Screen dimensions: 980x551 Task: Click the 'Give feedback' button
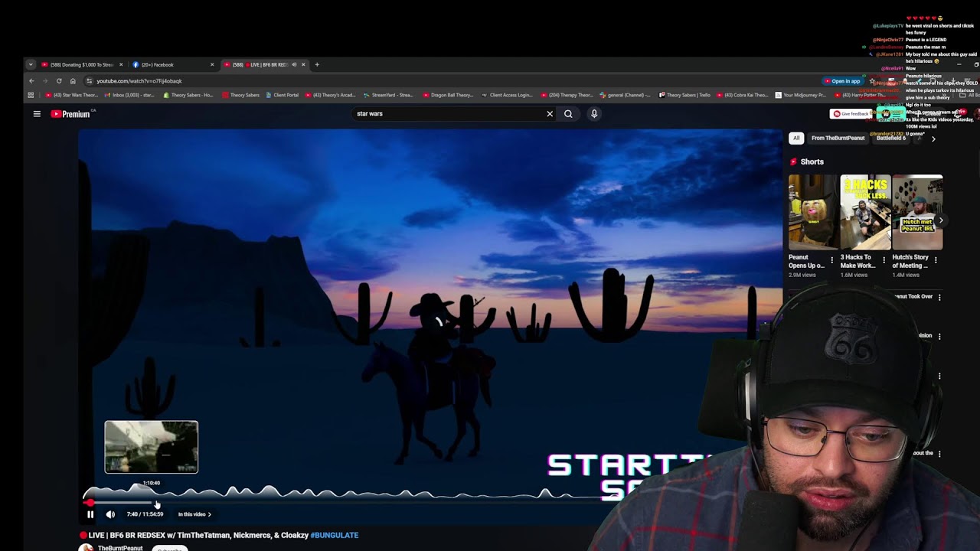point(851,114)
